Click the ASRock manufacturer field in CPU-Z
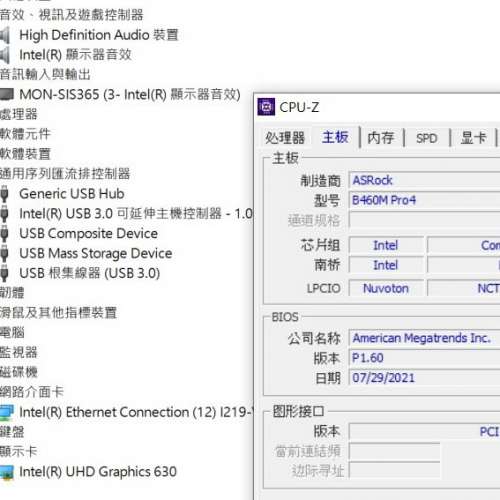This screenshot has width=500, height=500. pos(424,180)
